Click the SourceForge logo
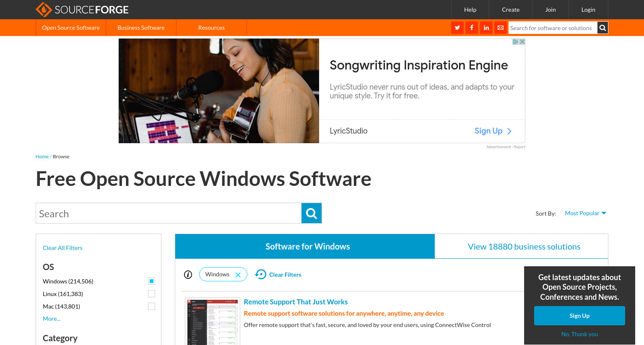 pos(82,9)
